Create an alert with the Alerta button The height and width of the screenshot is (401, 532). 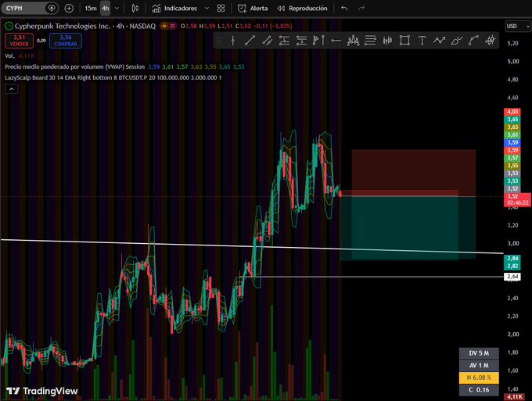coord(253,8)
